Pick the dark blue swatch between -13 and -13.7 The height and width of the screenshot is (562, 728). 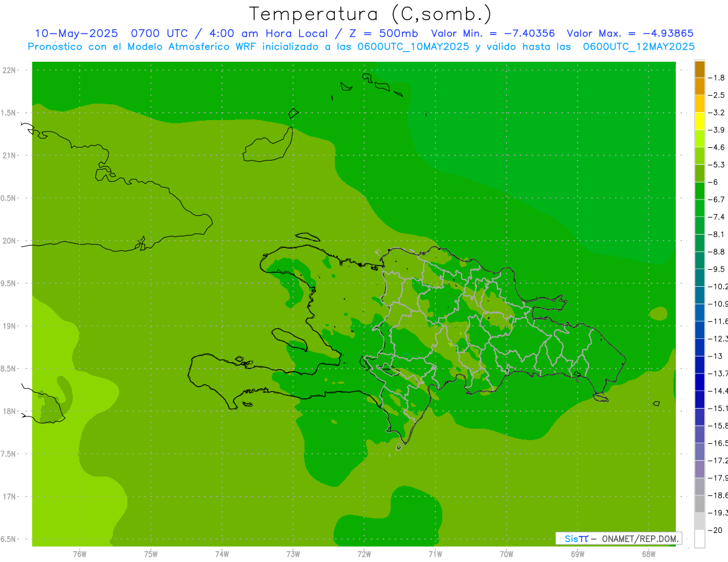pyautogui.click(x=699, y=364)
